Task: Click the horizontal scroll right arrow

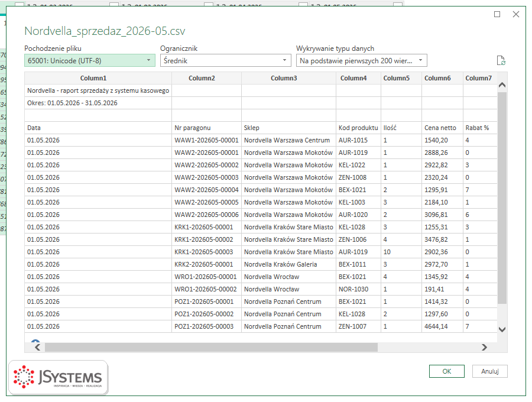Action: point(484,347)
